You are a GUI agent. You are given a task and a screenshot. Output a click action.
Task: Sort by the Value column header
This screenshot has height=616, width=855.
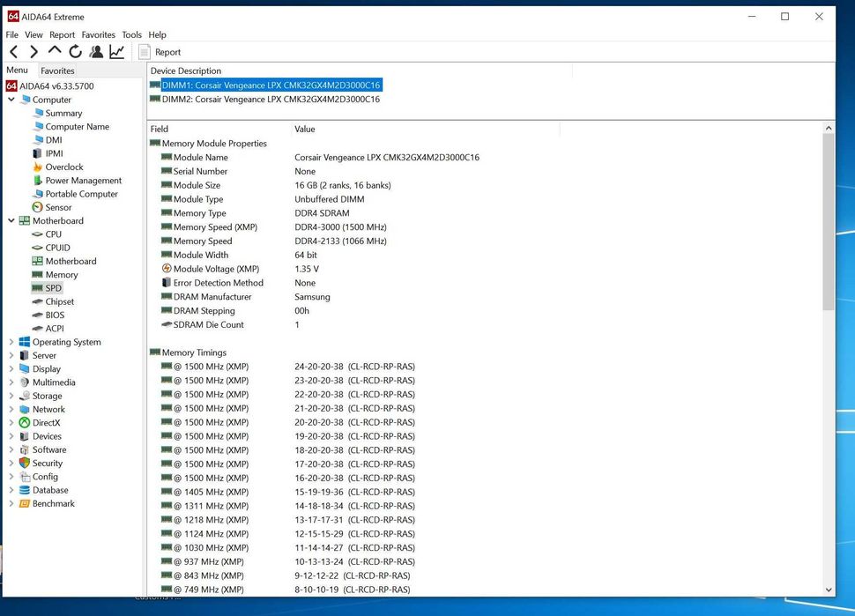426,129
